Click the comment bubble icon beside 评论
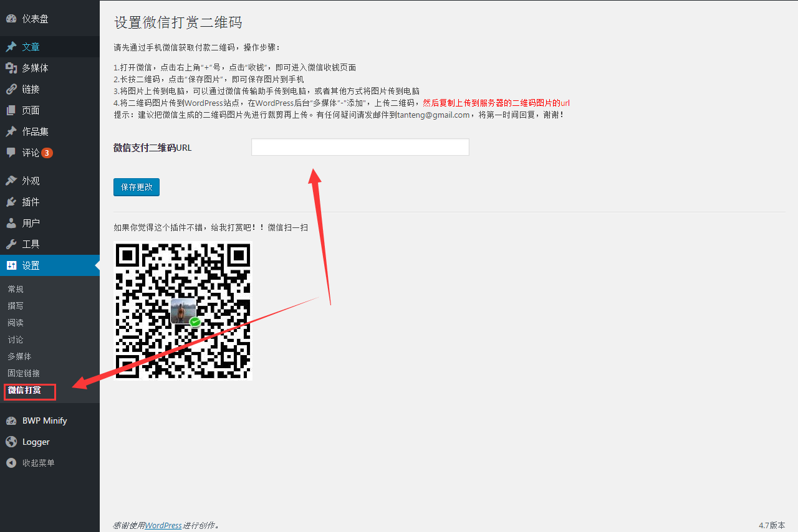Screen dimensions: 798x532 (11, 153)
